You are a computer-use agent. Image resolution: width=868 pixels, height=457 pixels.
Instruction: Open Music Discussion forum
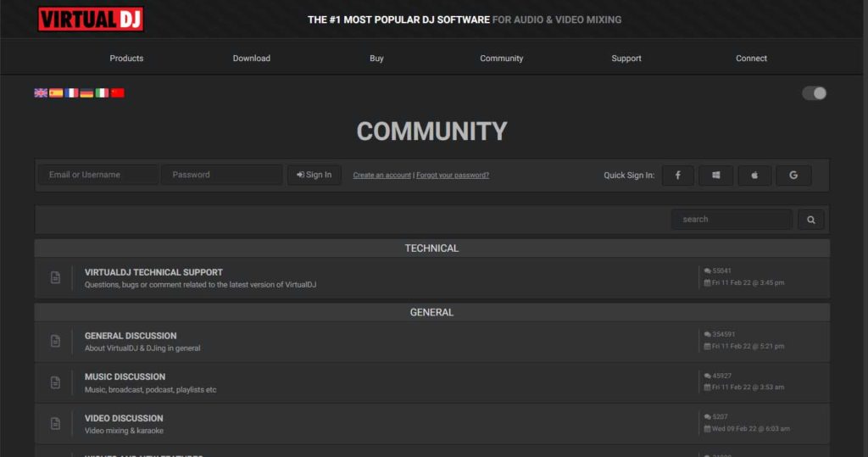(x=125, y=376)
